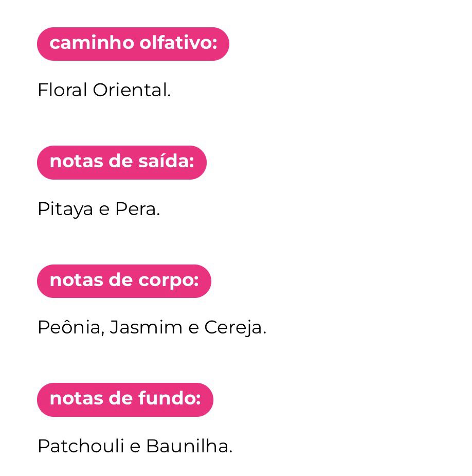This screenshot has width=472, height=476.
Task: Select the word "Baunilha"
Action: 188,446
